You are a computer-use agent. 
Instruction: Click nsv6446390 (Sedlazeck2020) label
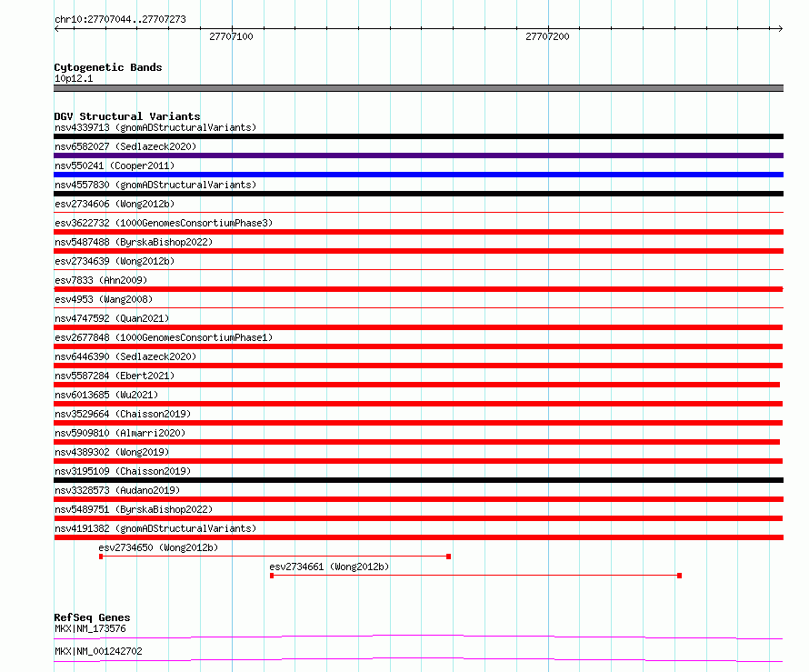(x=125, y=356)
